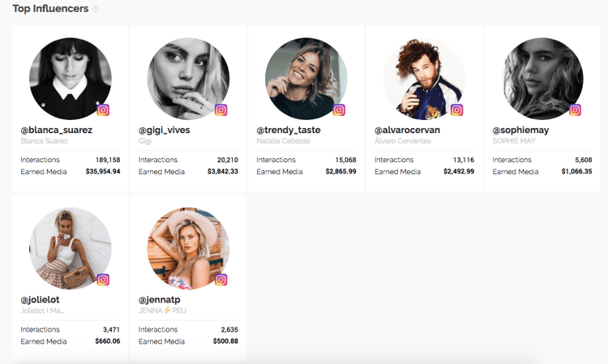This screenshot has height=364, width=608.
Task: Click Instagram icon on sophiemay profile
Action: point(575,110)
